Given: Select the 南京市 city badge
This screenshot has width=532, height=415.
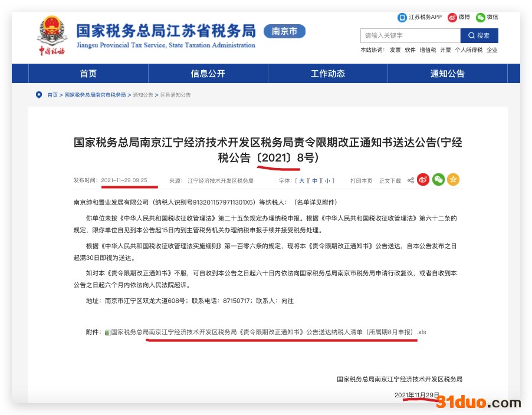Looking at the screenshot, I should coord(284,31).
